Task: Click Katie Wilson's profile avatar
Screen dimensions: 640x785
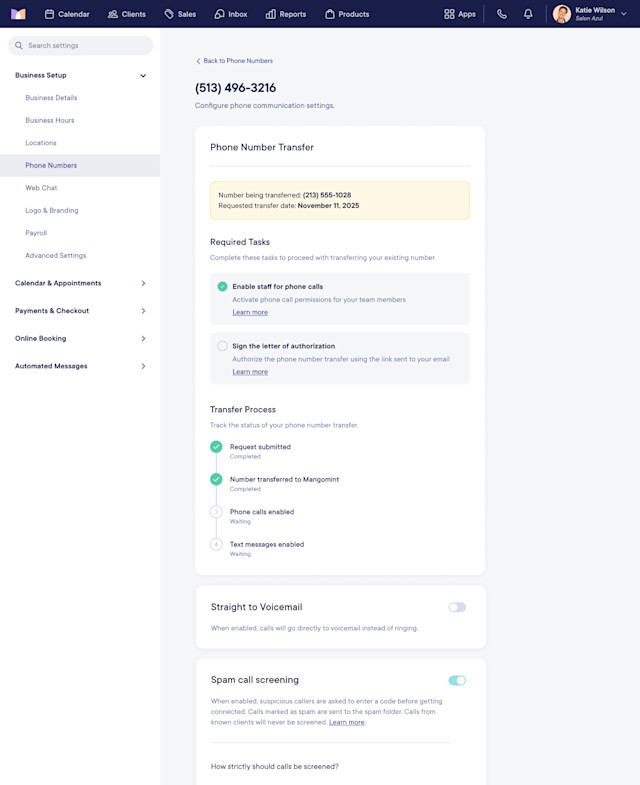Action: click(562, 14)
